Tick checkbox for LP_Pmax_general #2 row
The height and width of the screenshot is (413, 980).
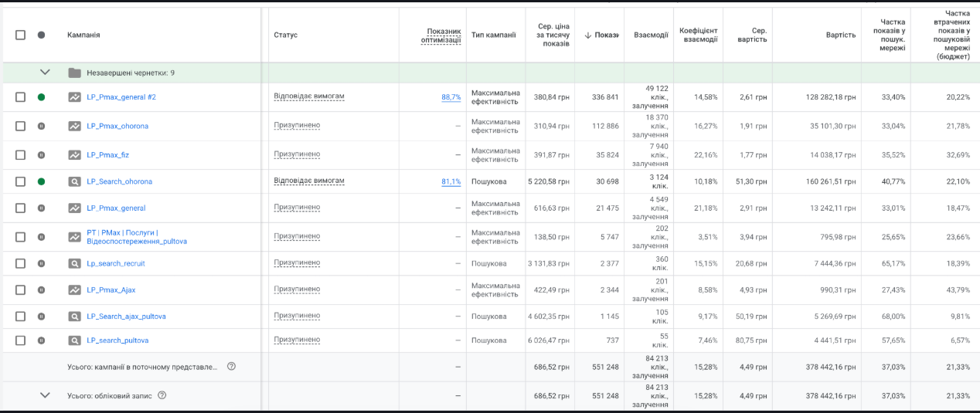click(20, 97)
